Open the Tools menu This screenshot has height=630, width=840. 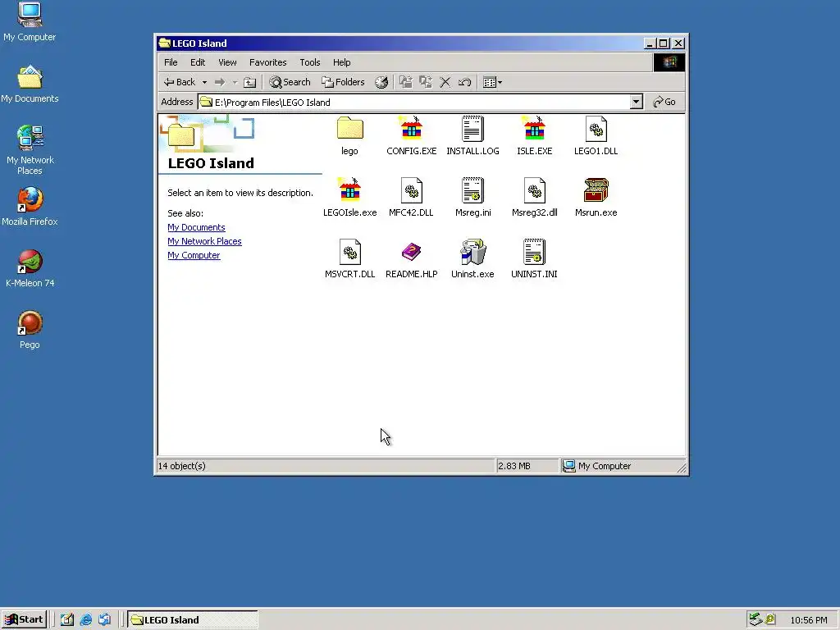(309, 62)
